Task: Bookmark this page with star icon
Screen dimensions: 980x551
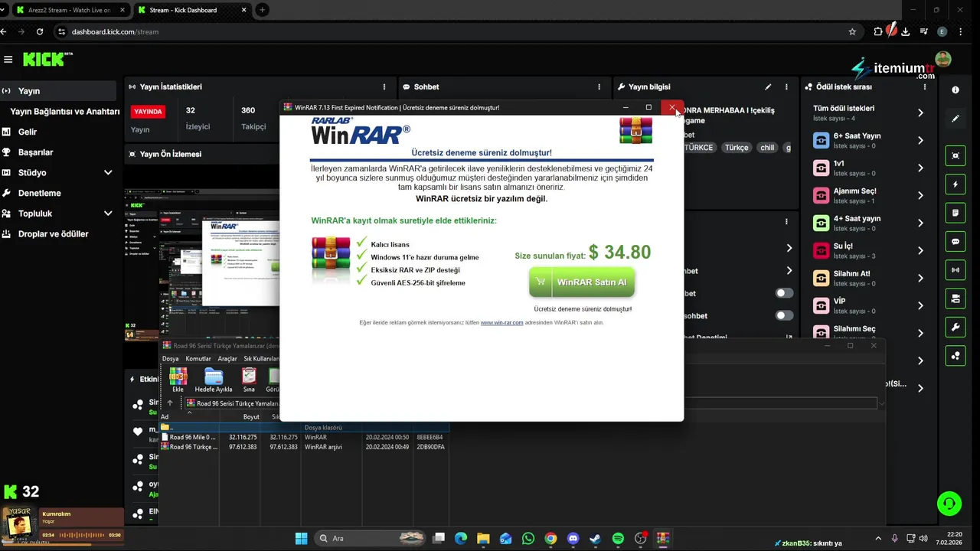Action: 852,31
